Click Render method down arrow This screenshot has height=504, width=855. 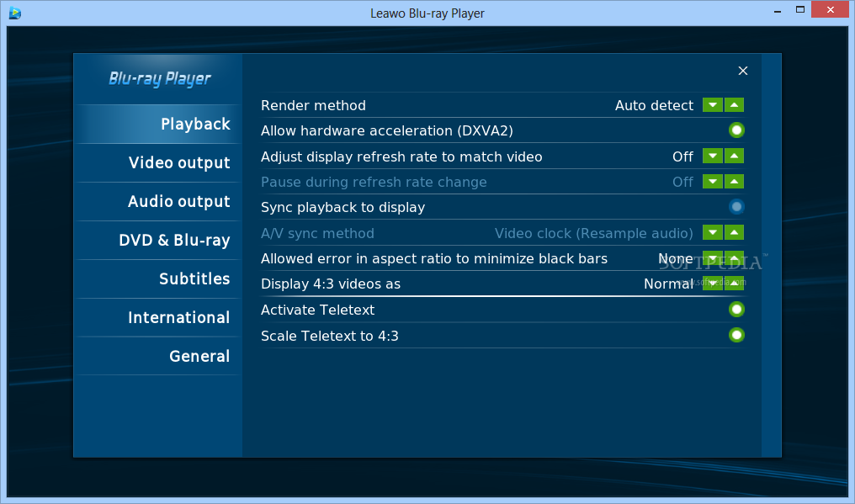coord(713,104)
